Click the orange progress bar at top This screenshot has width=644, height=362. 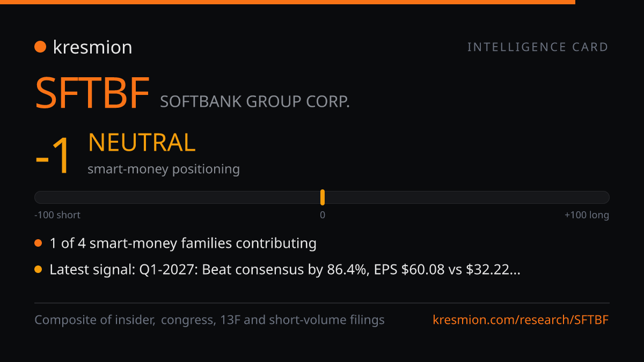(x=288, y=2)
